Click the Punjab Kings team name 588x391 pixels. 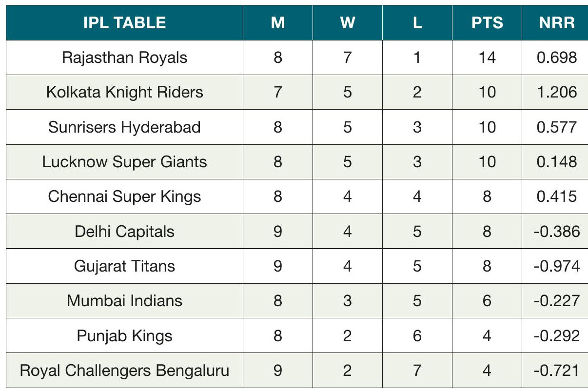(x=124, y=336)
